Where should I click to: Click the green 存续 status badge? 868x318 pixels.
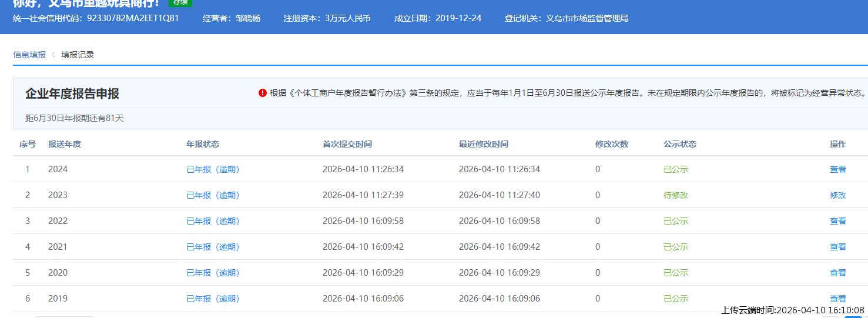coord(180,2)
